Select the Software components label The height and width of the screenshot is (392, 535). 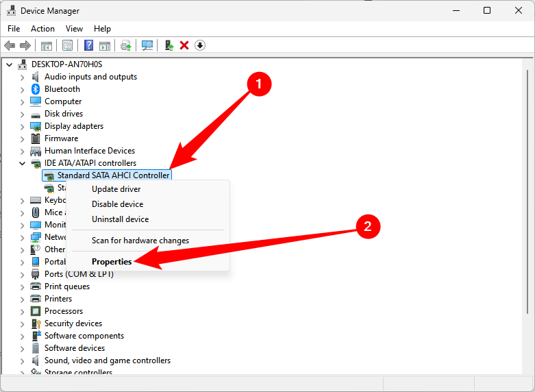[84, 336]
